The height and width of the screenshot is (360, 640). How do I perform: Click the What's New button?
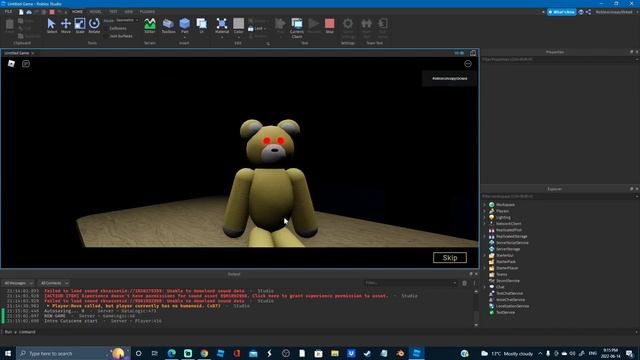(x=562, y=12)
